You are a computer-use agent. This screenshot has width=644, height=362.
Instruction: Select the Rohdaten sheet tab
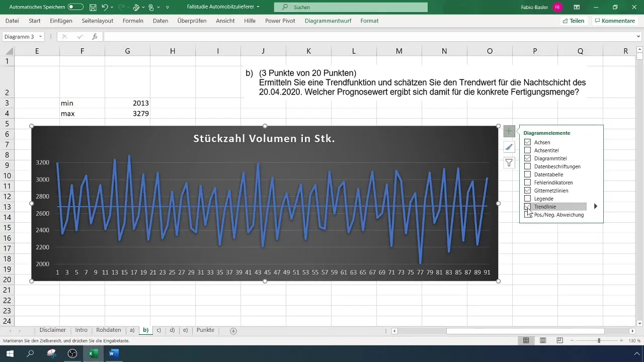click(109, 330)
